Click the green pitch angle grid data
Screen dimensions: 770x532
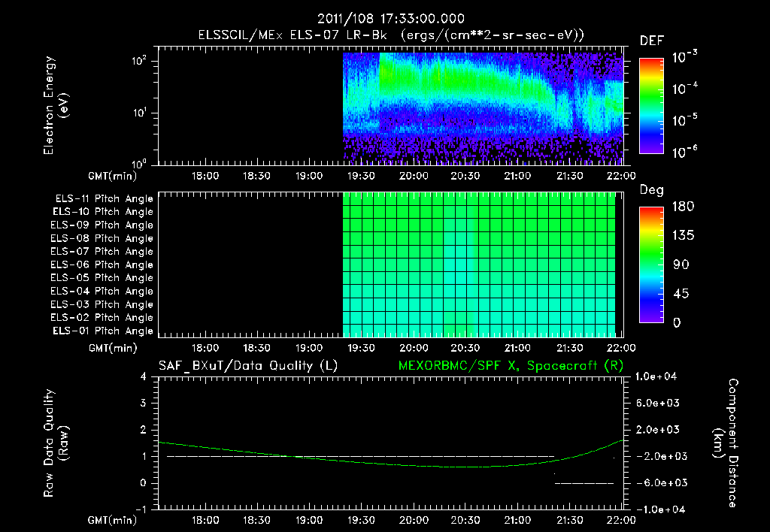click(x=479, y=264)
